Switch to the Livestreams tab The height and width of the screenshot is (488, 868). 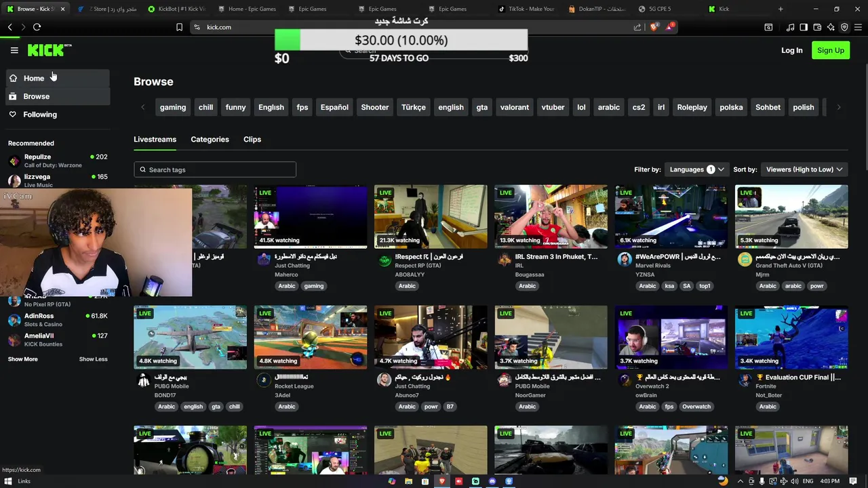(155, 139)
